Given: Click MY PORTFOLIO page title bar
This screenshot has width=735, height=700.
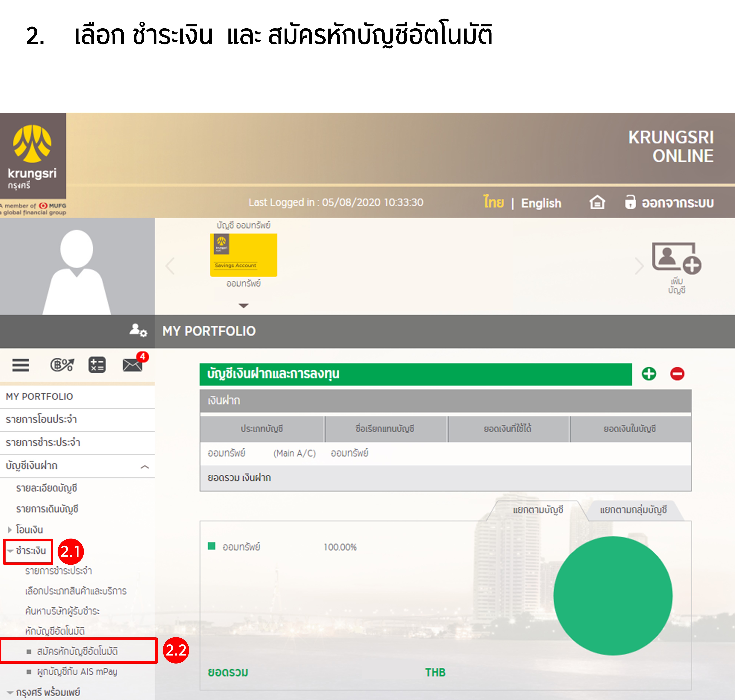Looking at the screenshot, I should pos(445,331).
